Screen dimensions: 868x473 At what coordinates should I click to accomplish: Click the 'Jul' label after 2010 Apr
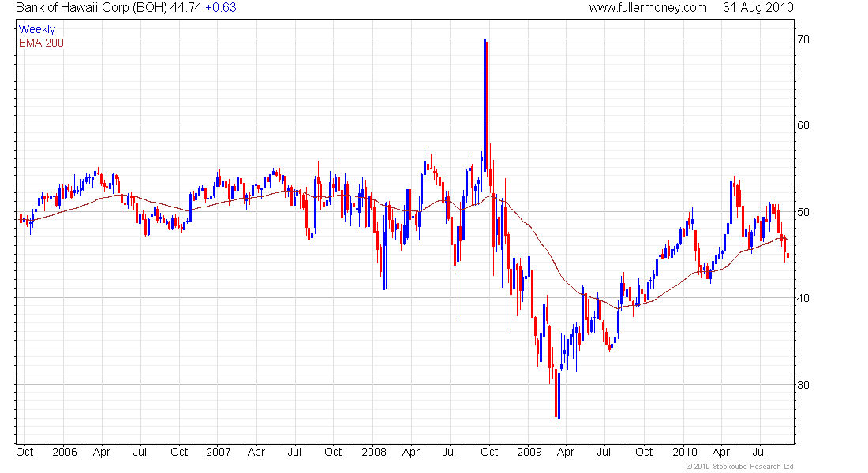coord(759,452)
